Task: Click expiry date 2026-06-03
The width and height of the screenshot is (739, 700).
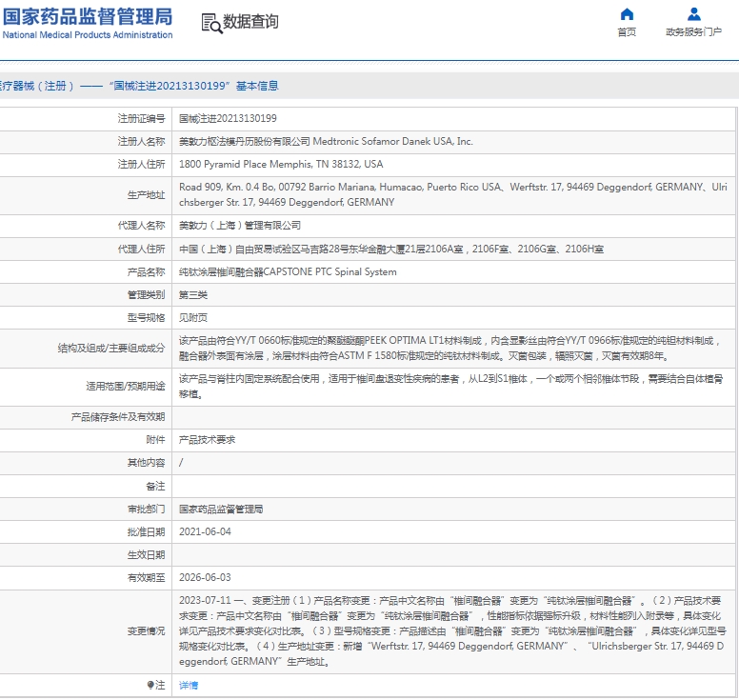Action: pos(205,577)
